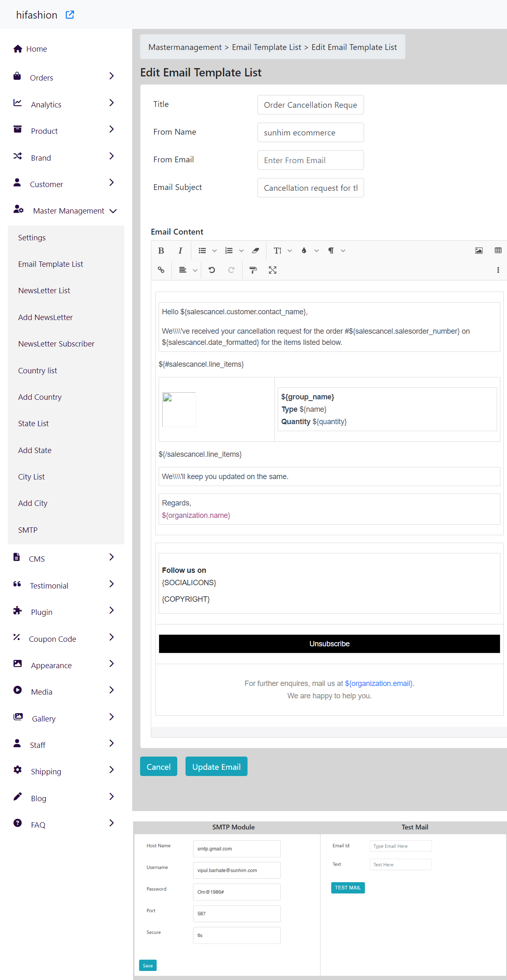Screen dimensions: 507x980
Task: Open NewsLetter Subscriber submenu item
Action: pos(56,344)
